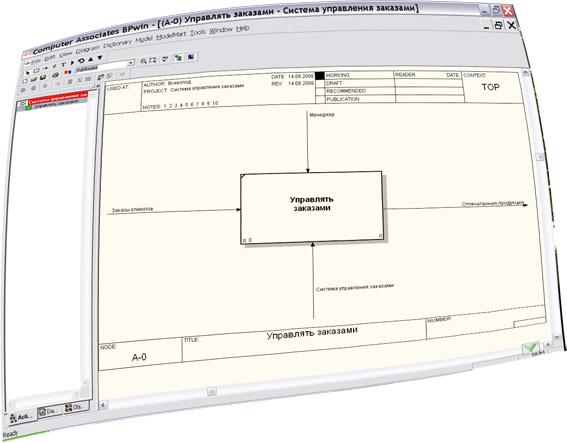Image resolution: width=567 pixels, height=443 pixels.
Task: Click the Help menu
Action: pos(243,28)
